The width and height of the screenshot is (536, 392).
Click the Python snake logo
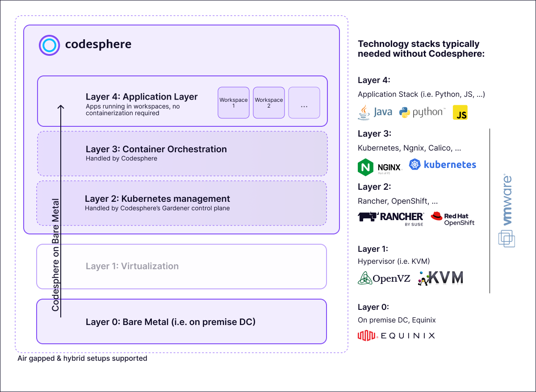[405, 112]
